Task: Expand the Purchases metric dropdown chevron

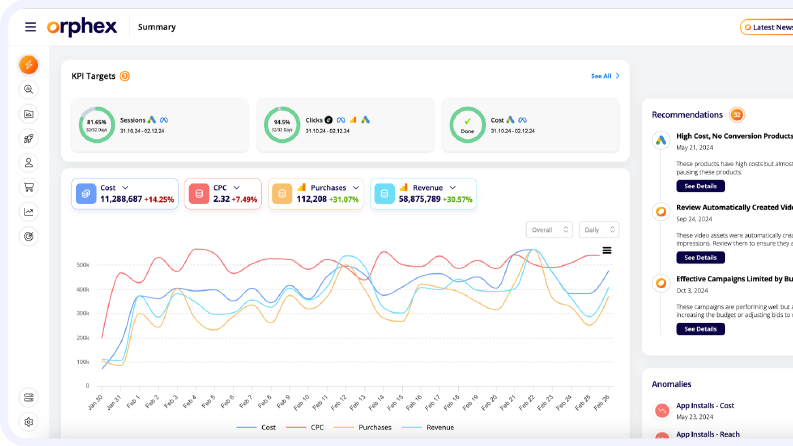Action: (x=356, y=188)
